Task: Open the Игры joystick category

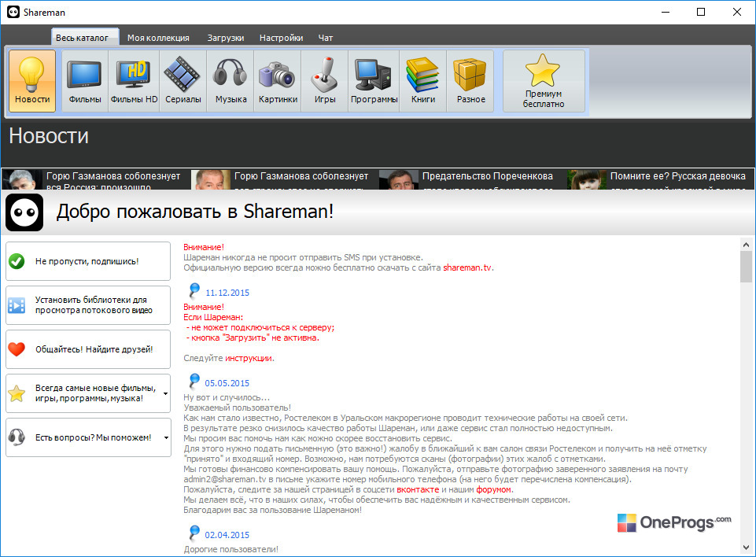Action: (324, 81)
